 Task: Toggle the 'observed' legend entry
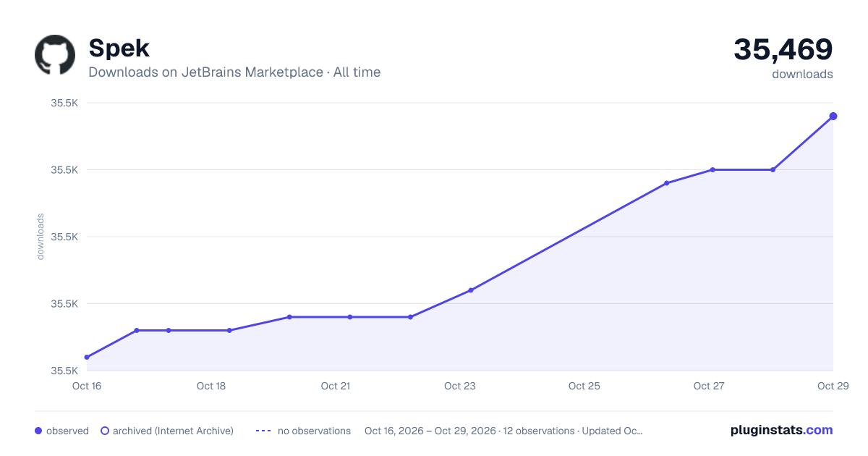click(61, 431)
